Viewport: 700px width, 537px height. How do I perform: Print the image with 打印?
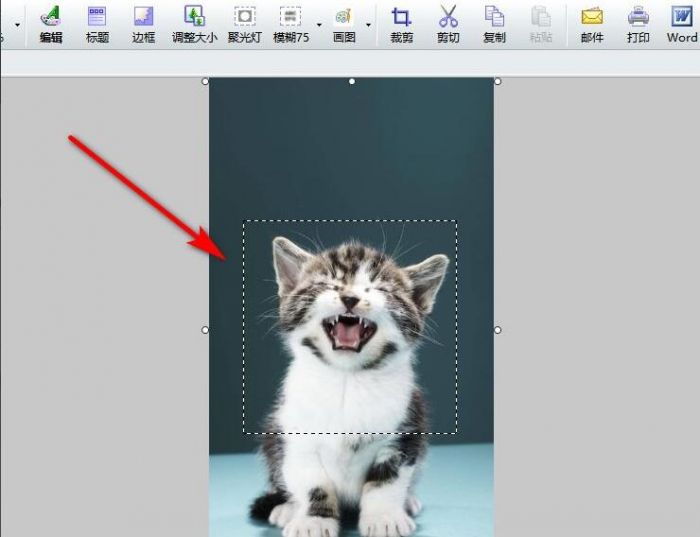(x=638, y=23)
